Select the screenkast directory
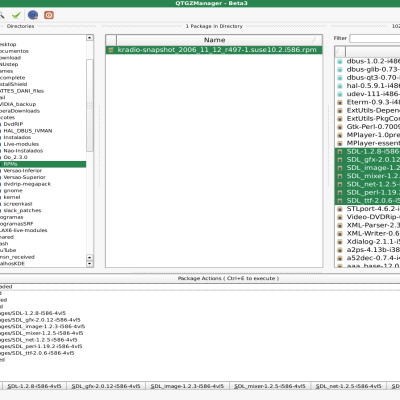 pos(18,204)
